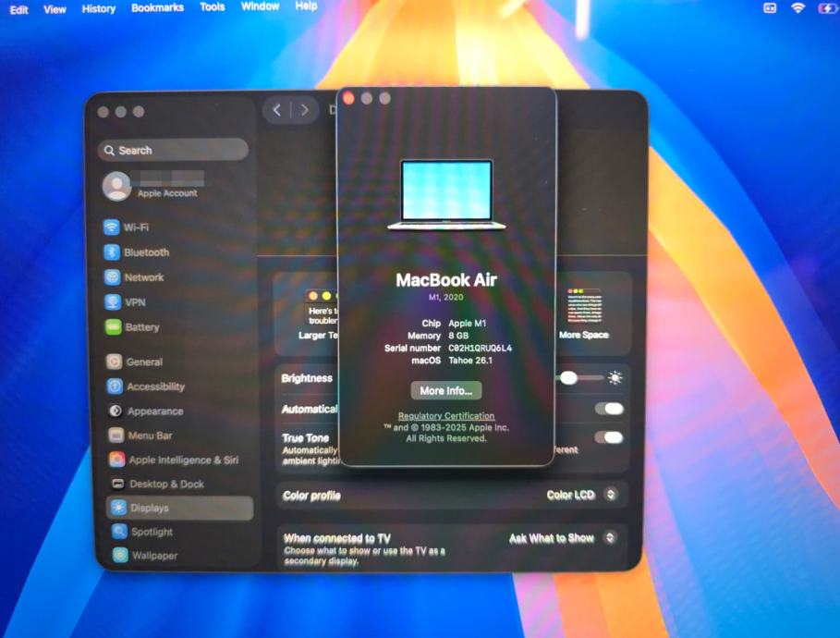This screenshot has width=840, height=638.
Task: Open the Regulatory Certification link
Action: tap(446, 416)
